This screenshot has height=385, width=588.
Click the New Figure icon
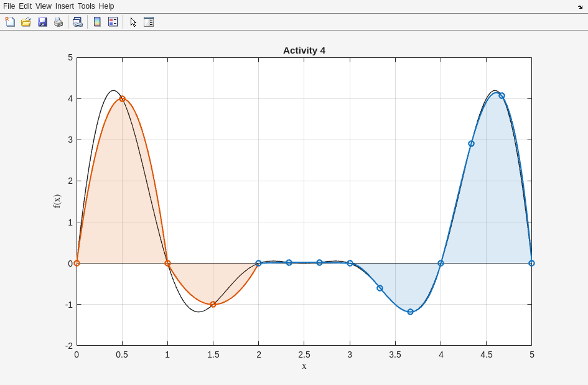coord(10,22)
